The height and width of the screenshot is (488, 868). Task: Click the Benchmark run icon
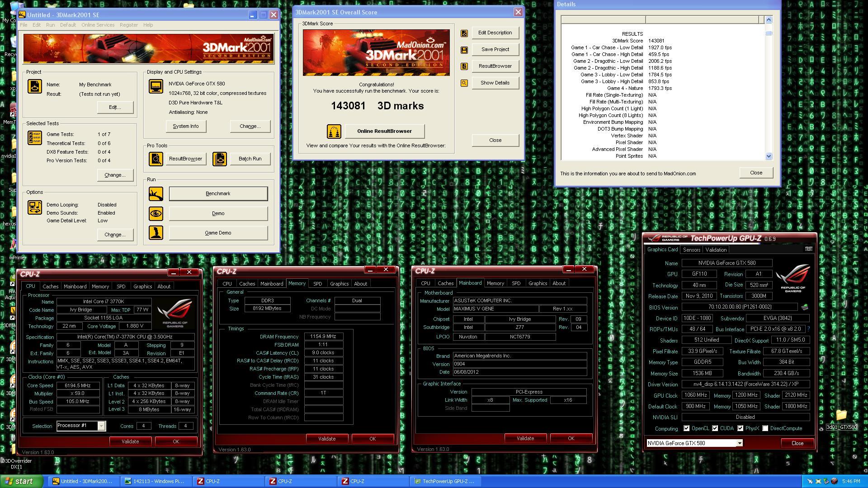tap(156, 193)
